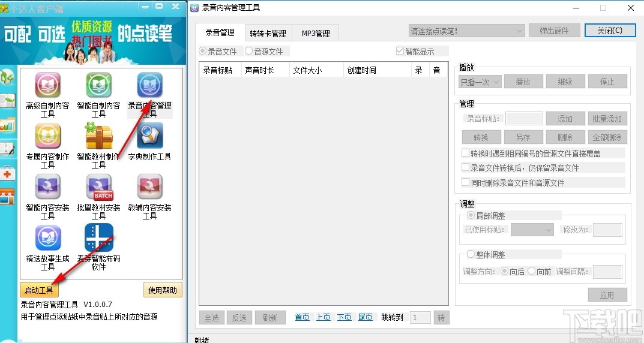Click the 启动工具 button
This screenshot has width=644, height=343.
pyautogui.click(x=39, y=290)
